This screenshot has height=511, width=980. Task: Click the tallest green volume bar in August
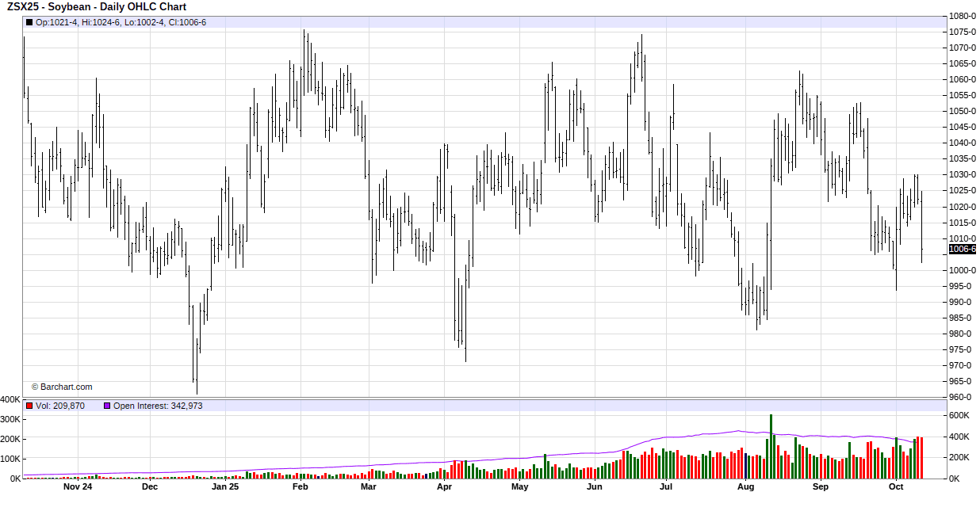(771, 446)
